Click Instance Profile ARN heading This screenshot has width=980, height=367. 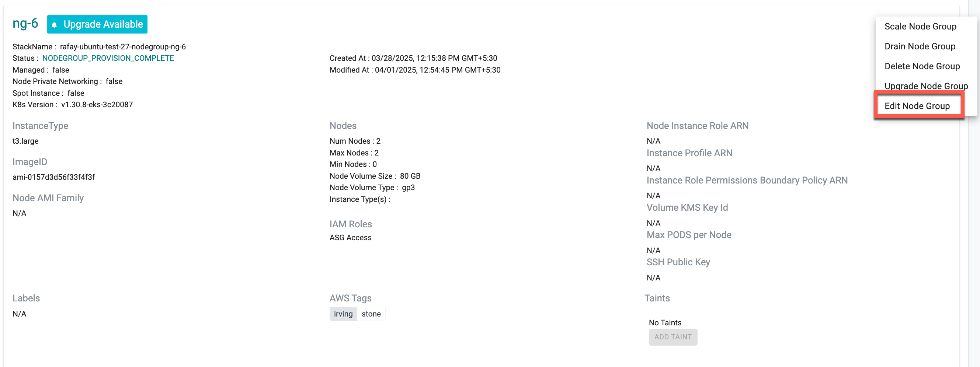coord(689,153)
